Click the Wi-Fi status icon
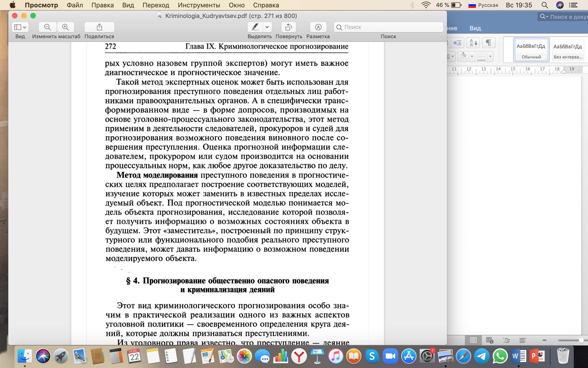Image resolution: width=588 pixels, height=368 pixels. point(426,5)
